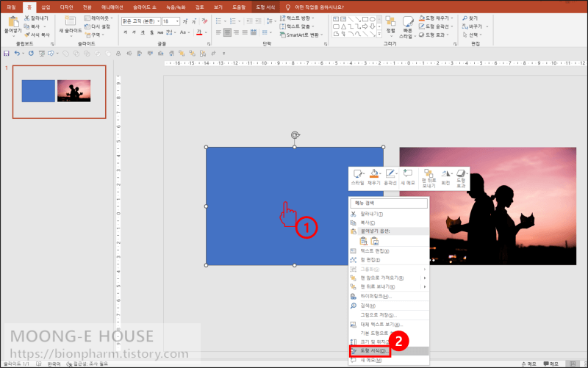The height and width of the screenshot is (368, 588).
Task: Set align left paragraph alignment
Action: tap(218, 32)
